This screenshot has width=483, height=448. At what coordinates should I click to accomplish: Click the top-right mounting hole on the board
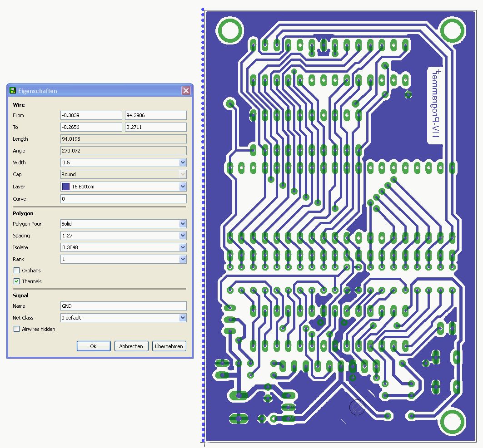[453, 30]
